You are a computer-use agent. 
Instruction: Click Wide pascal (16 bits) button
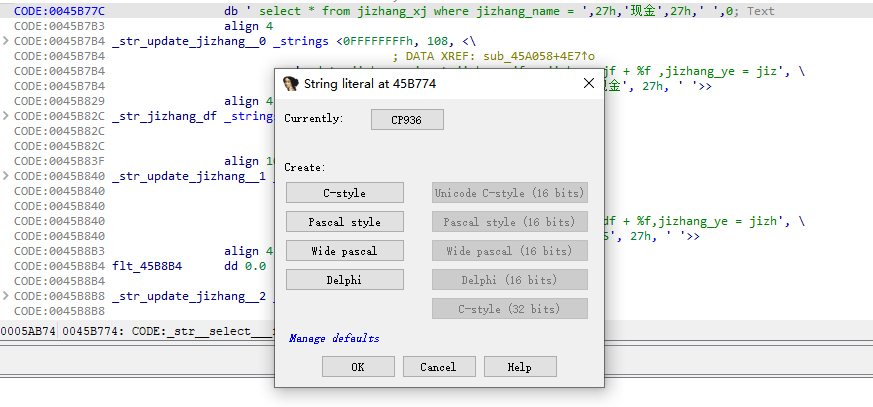pyautogui.click(x=509, y=251)
